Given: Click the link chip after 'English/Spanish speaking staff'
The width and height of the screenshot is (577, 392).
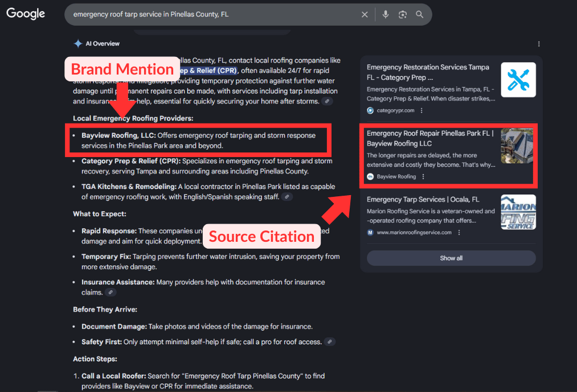Looking at the screenshot, I should [x=287, y=197].
